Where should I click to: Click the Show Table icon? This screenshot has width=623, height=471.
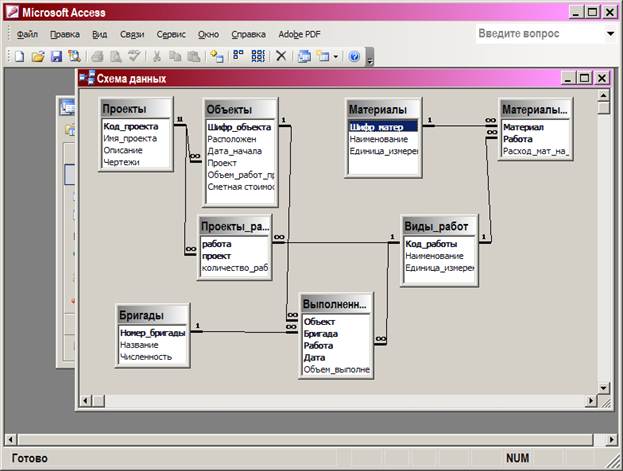tap(217, 56)
